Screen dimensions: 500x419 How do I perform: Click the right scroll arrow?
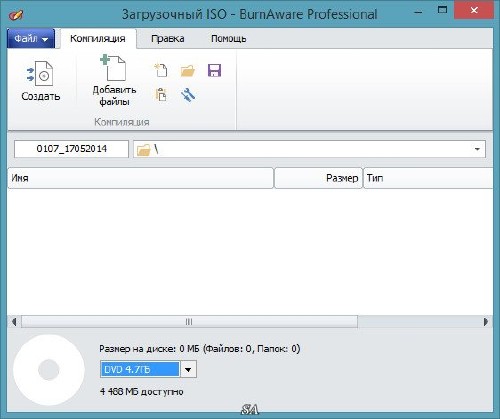pyautogui.click(x=485, y=322)
